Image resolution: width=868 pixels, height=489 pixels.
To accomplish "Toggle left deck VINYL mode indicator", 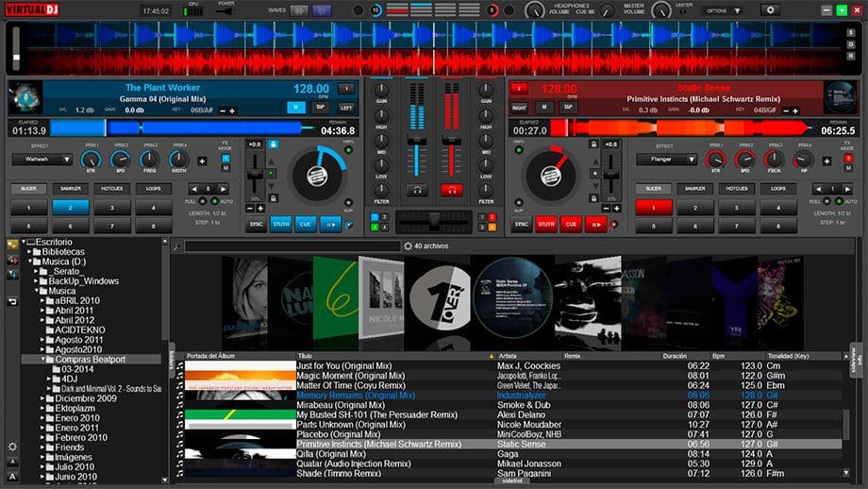I will click(348, 150).
